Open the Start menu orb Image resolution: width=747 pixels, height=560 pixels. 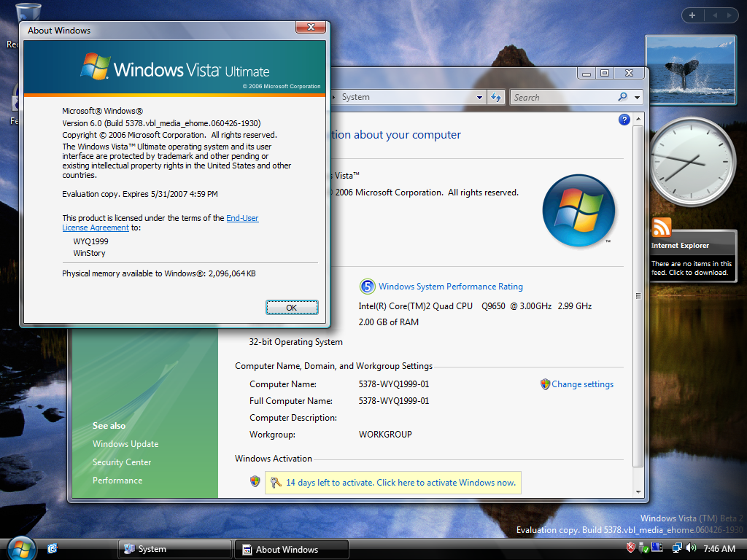point(21,548)
